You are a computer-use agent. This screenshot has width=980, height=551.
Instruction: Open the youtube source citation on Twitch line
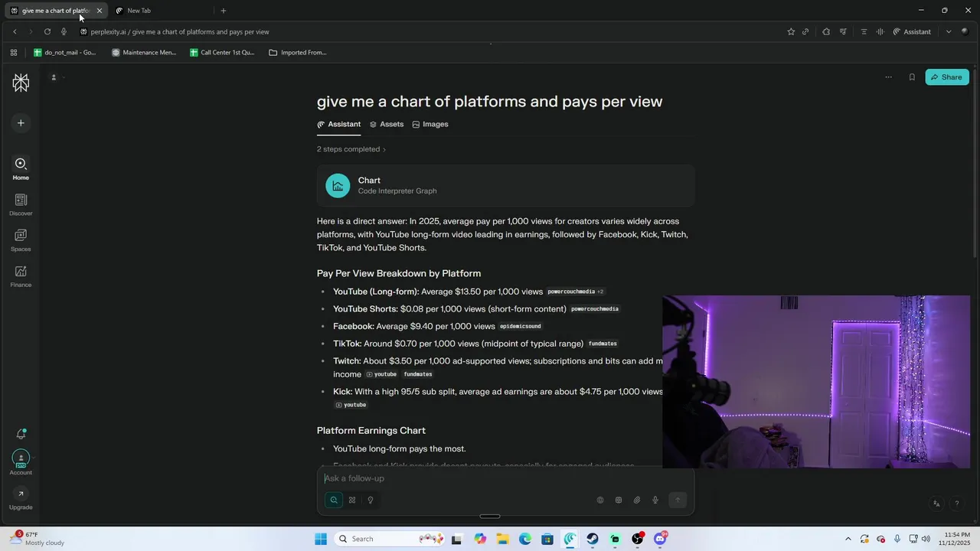click(381, 374)
